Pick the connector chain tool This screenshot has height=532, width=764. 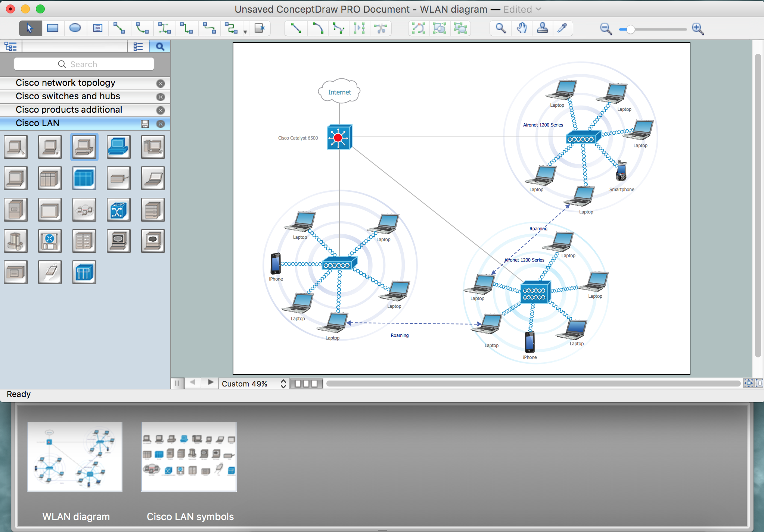[x=164, y=28]
